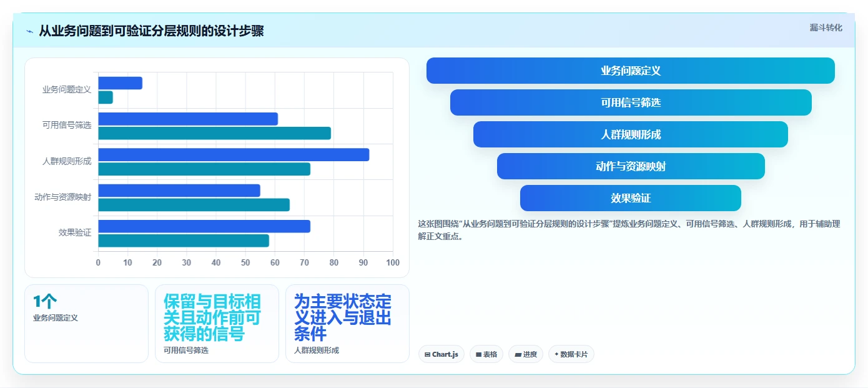Click the teal bar for 效果验证
Image resolution: width=868 pixels, height=388 pixels.
coord(184,241)
